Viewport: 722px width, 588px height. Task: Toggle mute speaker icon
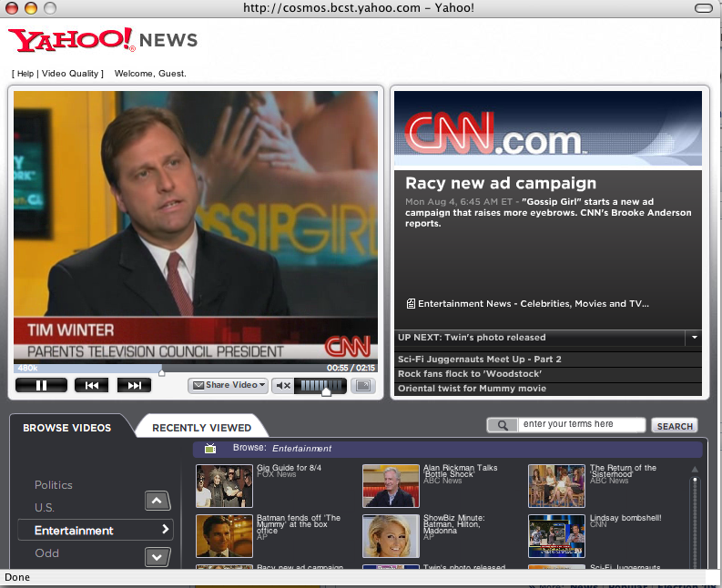[283, 385]
